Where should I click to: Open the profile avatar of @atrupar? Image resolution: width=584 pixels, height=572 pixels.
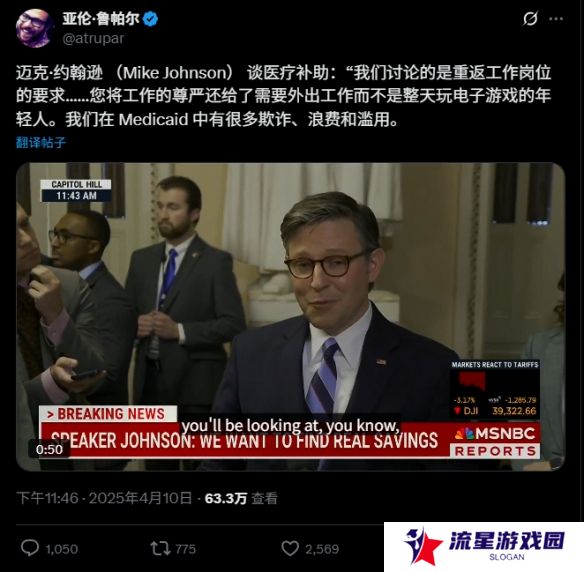34,29
